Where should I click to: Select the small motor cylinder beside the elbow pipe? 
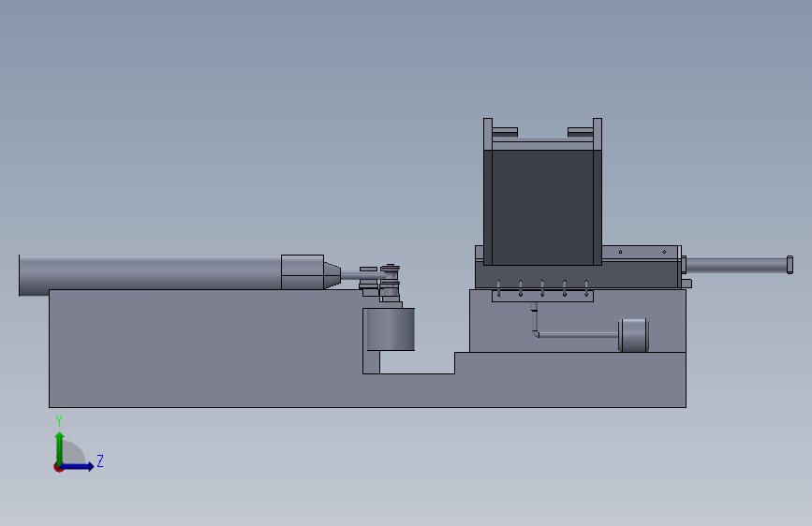[x=633, y=335]
